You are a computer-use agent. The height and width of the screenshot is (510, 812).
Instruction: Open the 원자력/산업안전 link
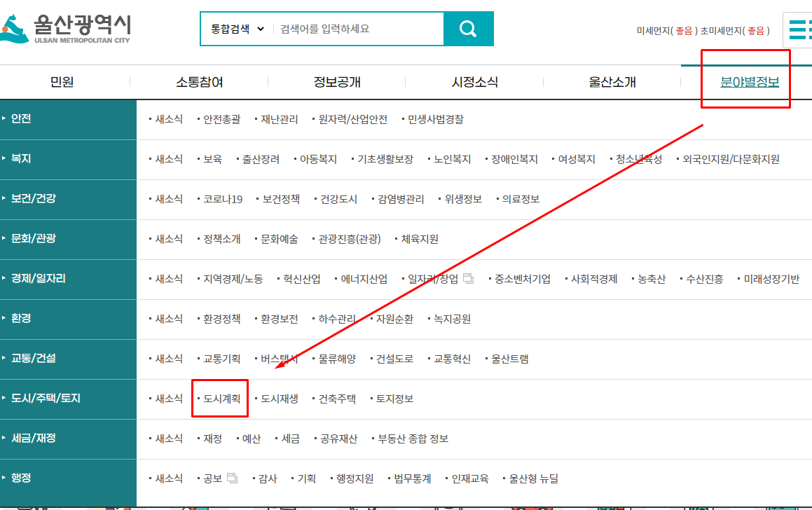(352, 119)
